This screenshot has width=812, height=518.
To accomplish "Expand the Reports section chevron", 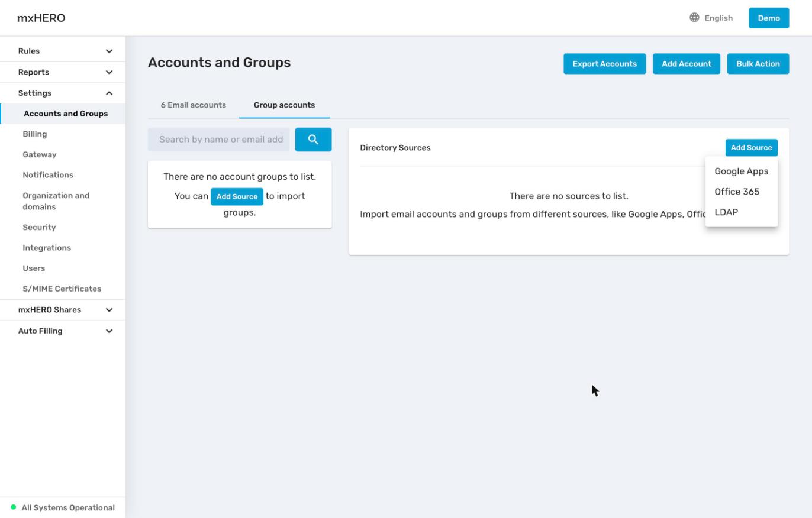I will [109, 72].
